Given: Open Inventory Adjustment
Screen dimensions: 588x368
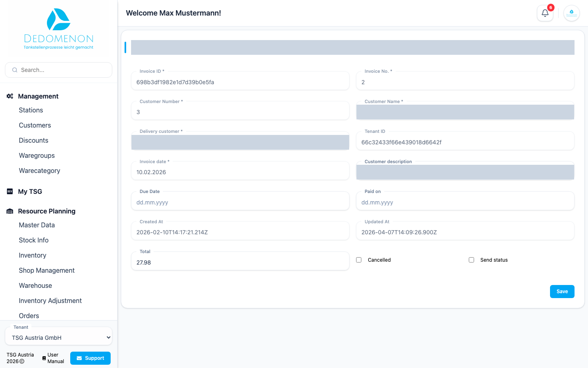Looking at the screenshot, I should pyautogui.click(x=50, y=301).
